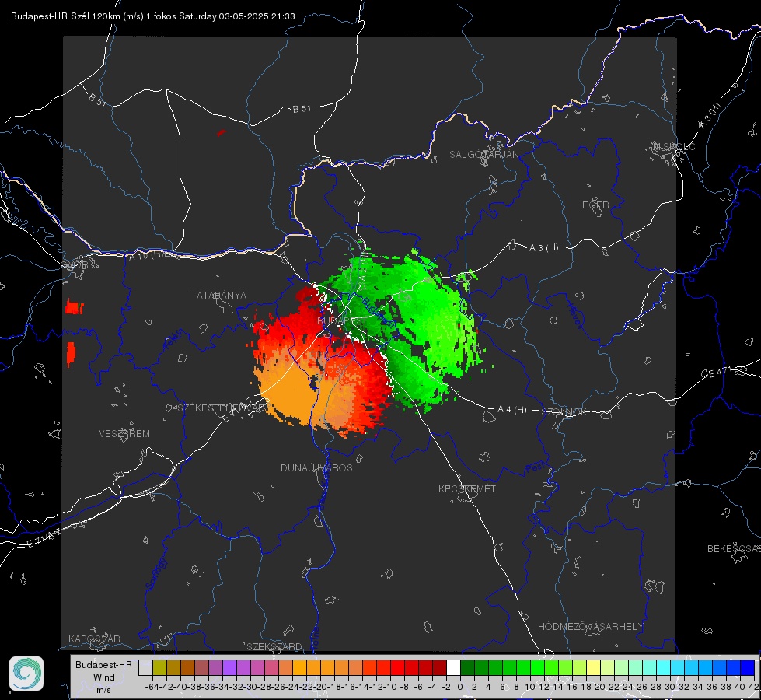Viewport: 761px width, 700px height.
Task: Pick the darkest green swatch beside white
Action: pyautogui.click(x=467, y=667)
